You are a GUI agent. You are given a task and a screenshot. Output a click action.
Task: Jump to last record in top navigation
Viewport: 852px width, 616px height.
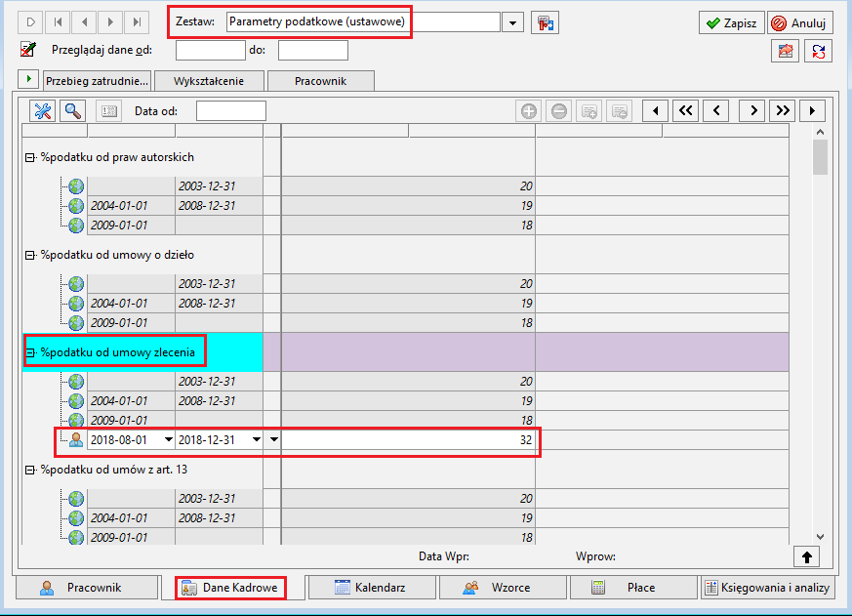(137, 22)
